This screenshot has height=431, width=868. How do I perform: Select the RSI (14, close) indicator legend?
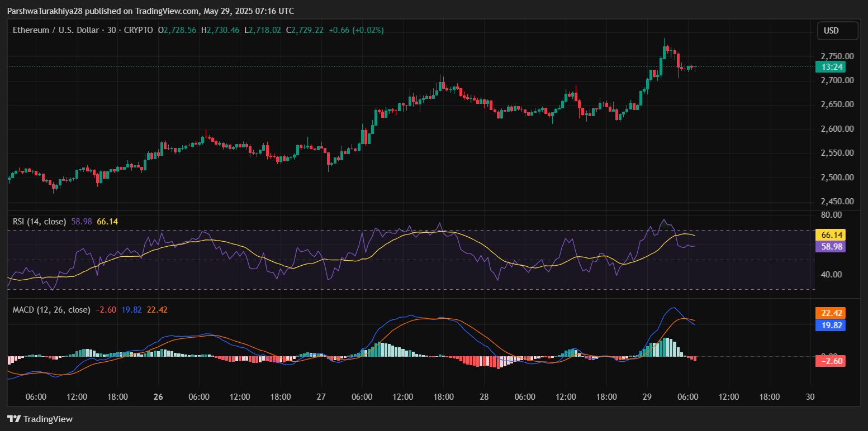pyautogui.click(x=39, y=222)
